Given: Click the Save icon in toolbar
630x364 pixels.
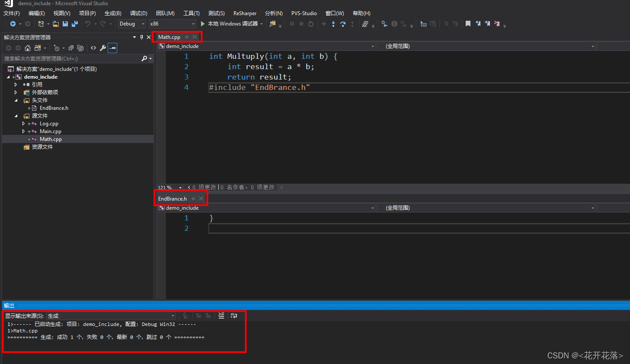Looking at the screenshot, I should [65, 24].
